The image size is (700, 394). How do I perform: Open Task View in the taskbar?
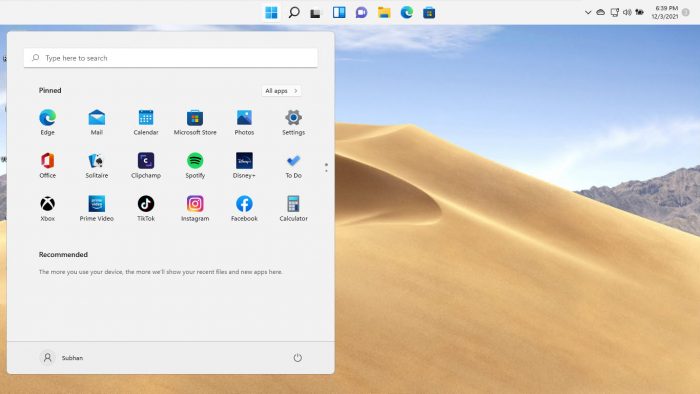(316, 13)
